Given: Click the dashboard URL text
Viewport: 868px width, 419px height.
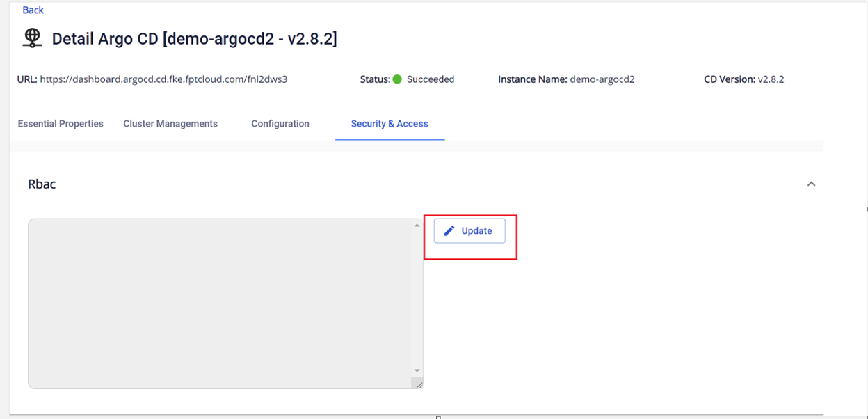Looking at the screenshot, I should (163, 79).
